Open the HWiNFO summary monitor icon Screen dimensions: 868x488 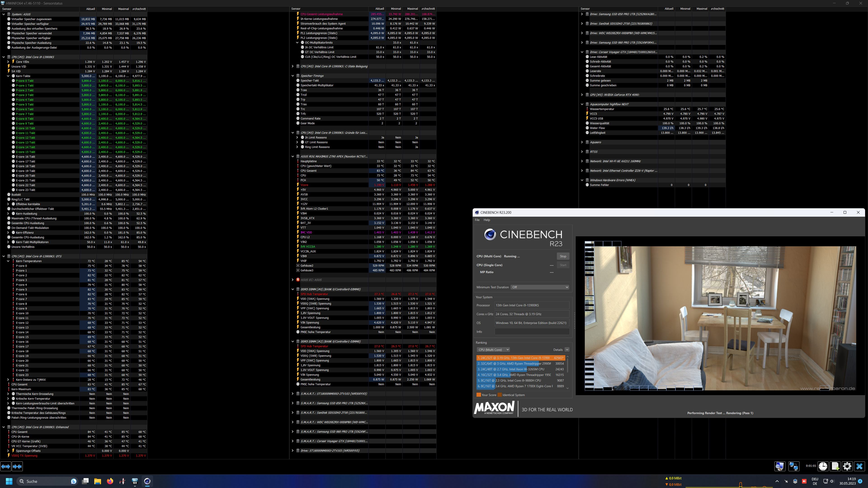pos(780,466)
